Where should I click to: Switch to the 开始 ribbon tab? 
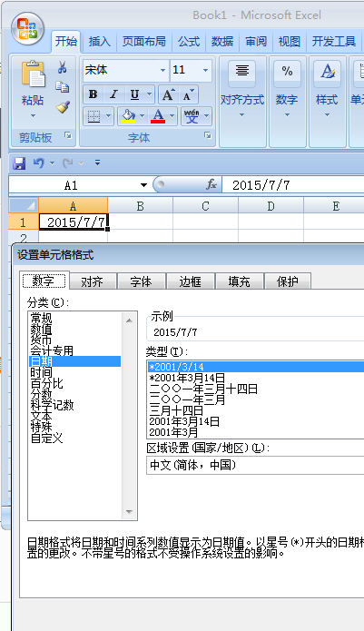[66, 41]
